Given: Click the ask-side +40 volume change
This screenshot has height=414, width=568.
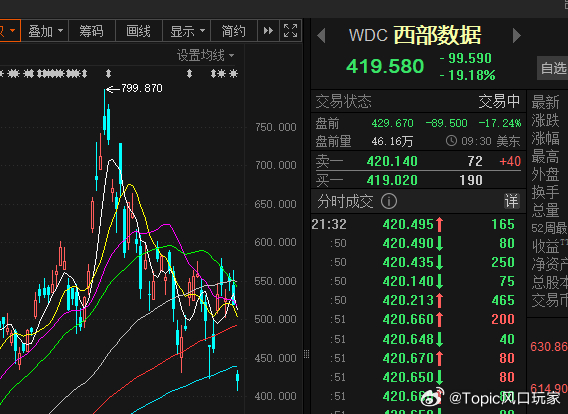Looking at the screenshot, I should (x=510, y=161).
